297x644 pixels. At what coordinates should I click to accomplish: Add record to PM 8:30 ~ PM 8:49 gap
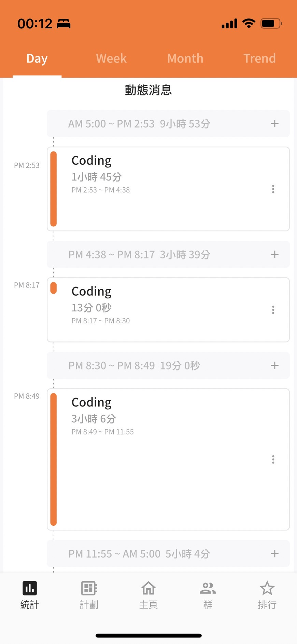275,365
